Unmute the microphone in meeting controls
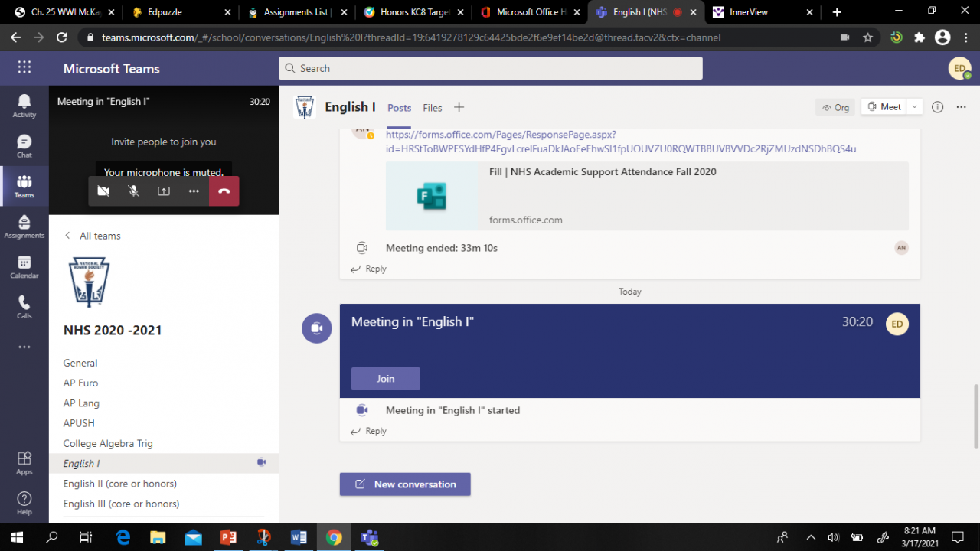This screenshot has height=551, width=980. (x=133, y=191)
